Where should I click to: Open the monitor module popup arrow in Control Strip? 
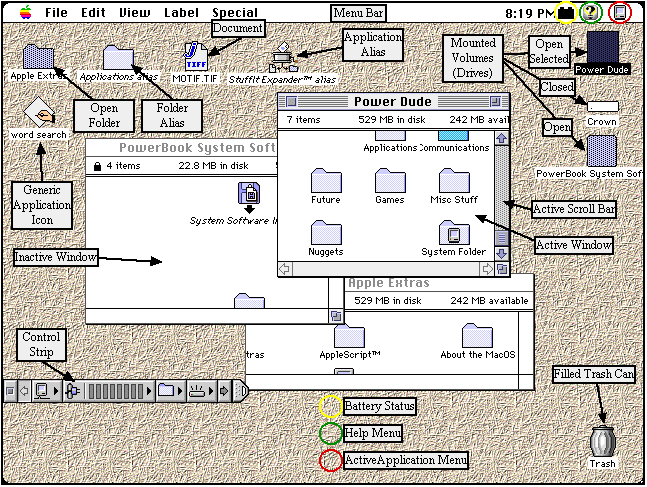coord(57,390)
